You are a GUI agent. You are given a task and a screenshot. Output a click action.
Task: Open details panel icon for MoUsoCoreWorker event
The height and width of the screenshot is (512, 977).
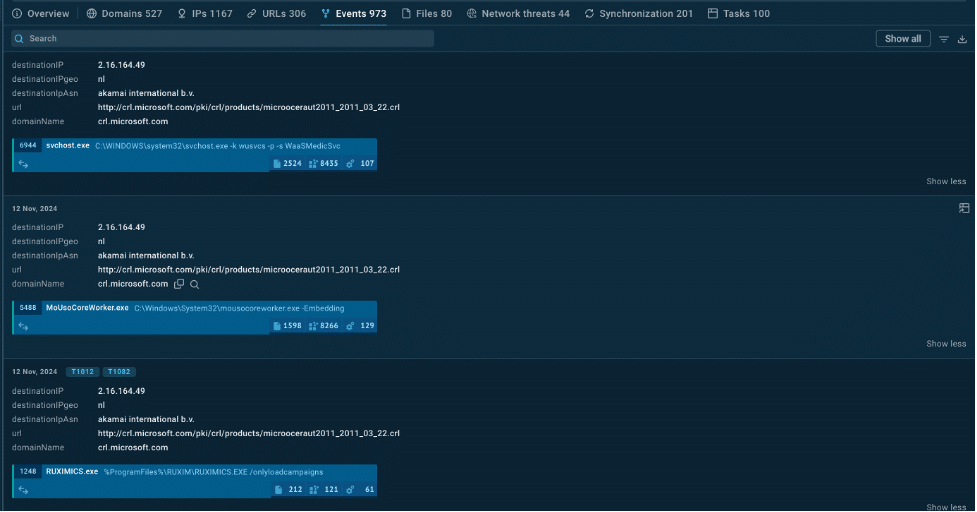(963, 208)
